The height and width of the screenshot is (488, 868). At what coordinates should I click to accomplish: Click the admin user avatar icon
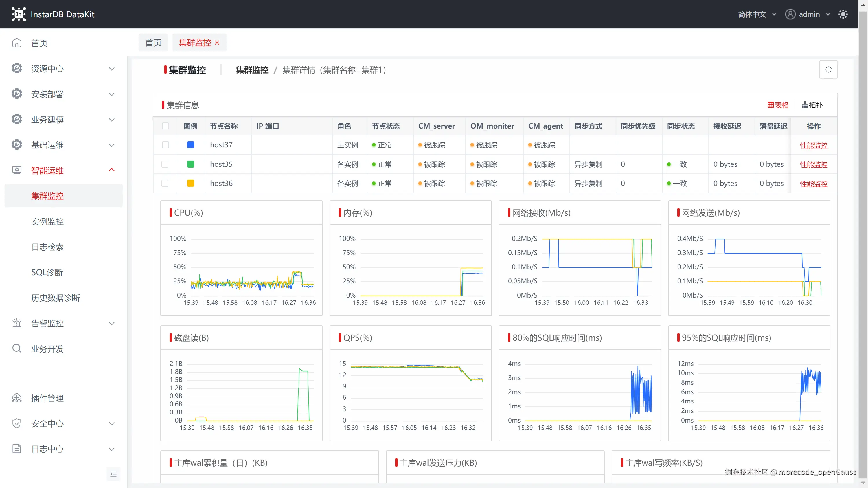[x=790, y=14]
